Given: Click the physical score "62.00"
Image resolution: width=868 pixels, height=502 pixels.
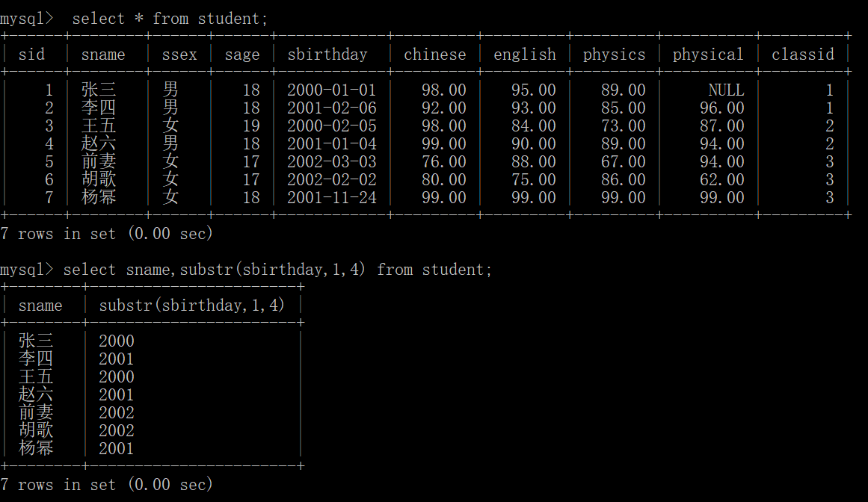Looking at the screenshot, I should coord(722,180).
